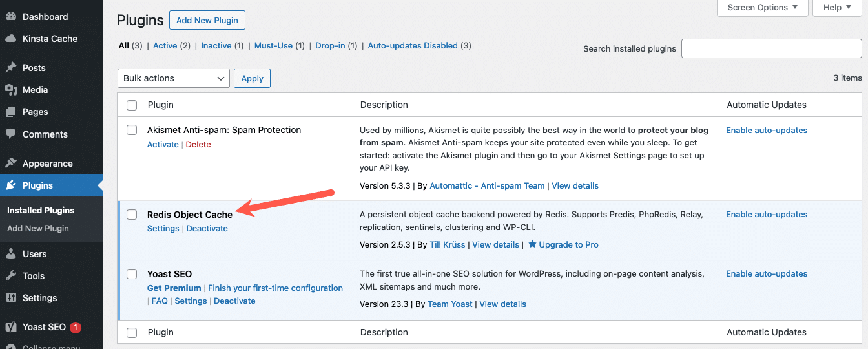Open Redis Object Cache Settings link

coord(163,229)
